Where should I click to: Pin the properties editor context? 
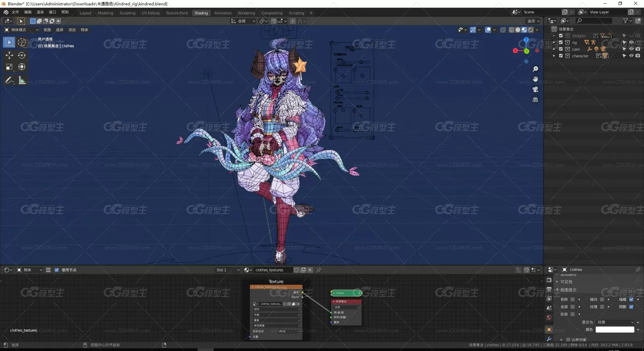pos(638,269)
